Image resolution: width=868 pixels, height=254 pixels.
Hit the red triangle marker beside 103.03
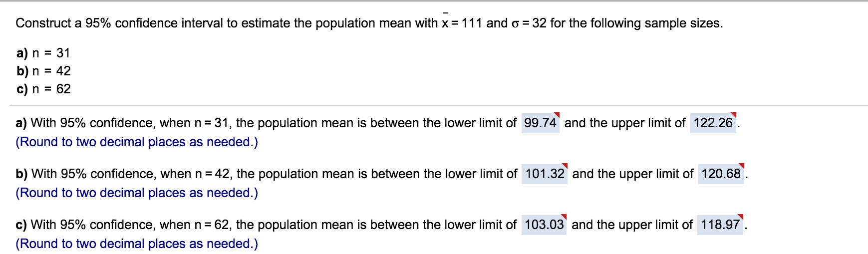point(564,217)
